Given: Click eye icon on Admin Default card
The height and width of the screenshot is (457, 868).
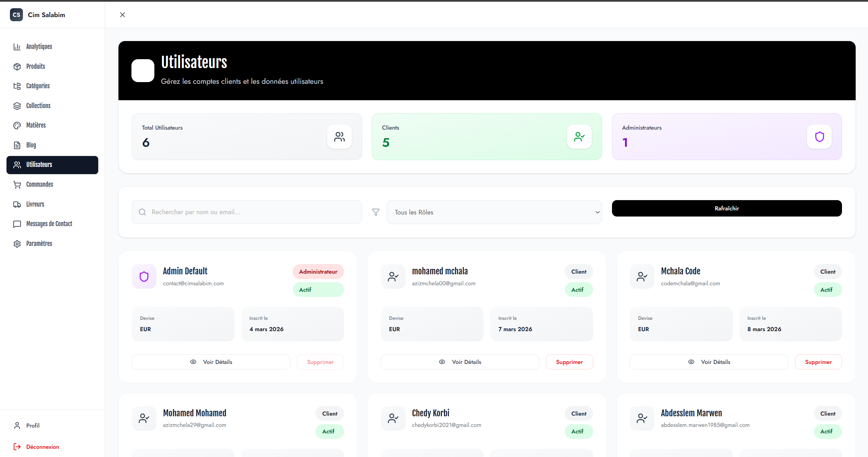Looking at the screenshot, I should point(193,362).
